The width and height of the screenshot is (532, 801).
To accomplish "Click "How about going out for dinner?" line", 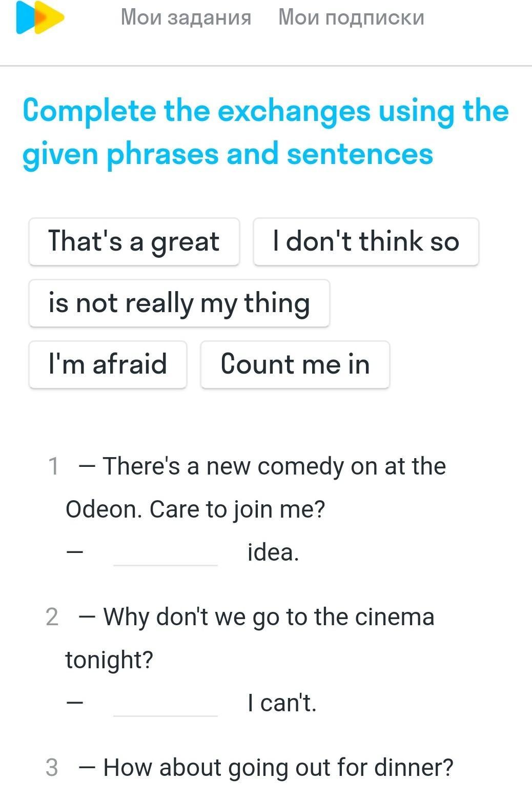I will point(278,767).
